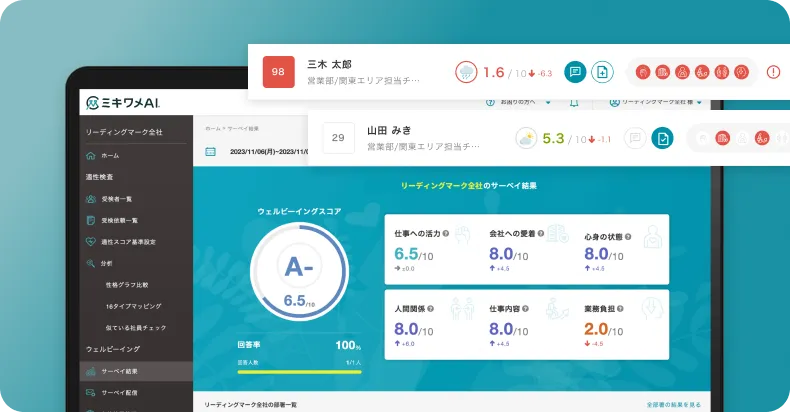Click the fifth red factor icon in 三木 太郎 row
This screenshot has height=412, width=790.
tap(721, 72)
